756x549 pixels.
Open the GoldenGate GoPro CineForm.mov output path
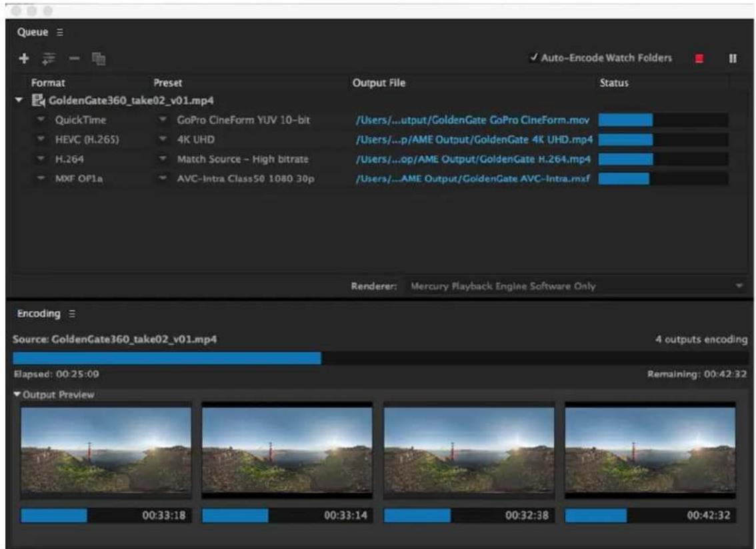click(473, 120)
